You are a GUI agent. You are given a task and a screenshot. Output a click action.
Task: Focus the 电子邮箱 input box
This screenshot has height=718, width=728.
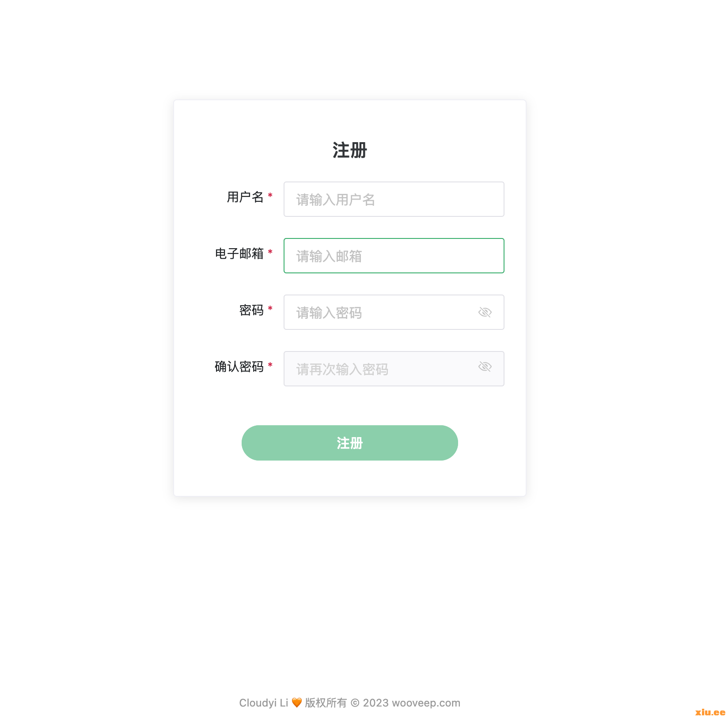click(x=393, y=256)
